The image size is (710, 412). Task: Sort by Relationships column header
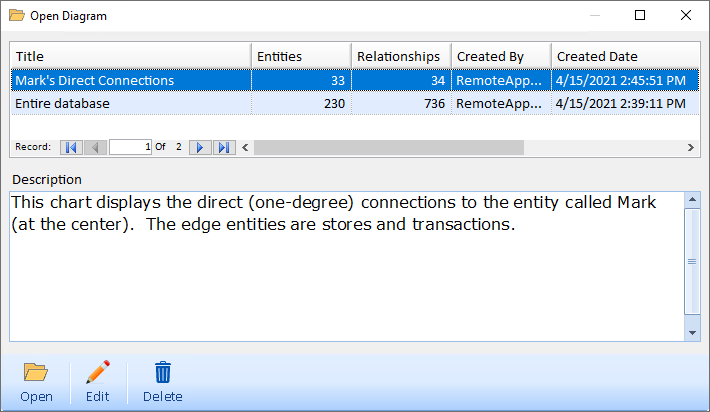tap(400, 56)
